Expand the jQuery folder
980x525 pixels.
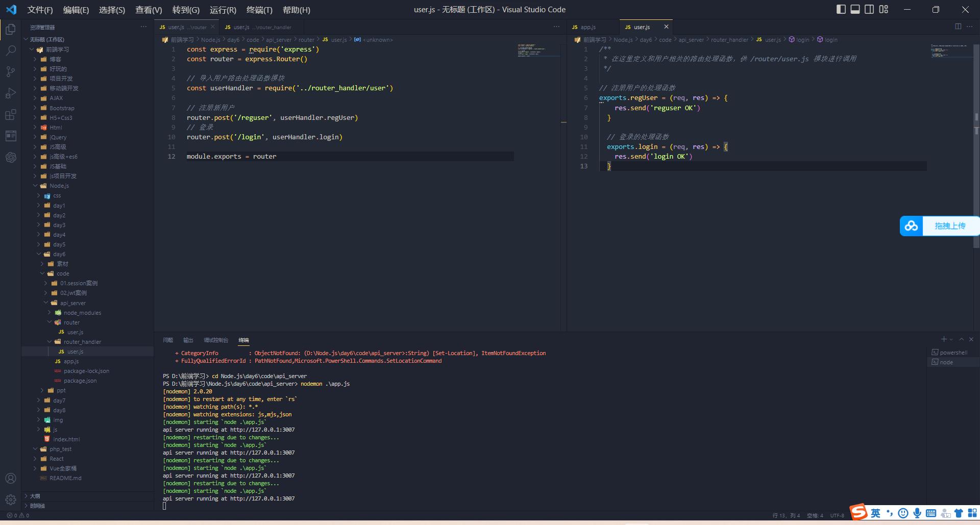35,137
